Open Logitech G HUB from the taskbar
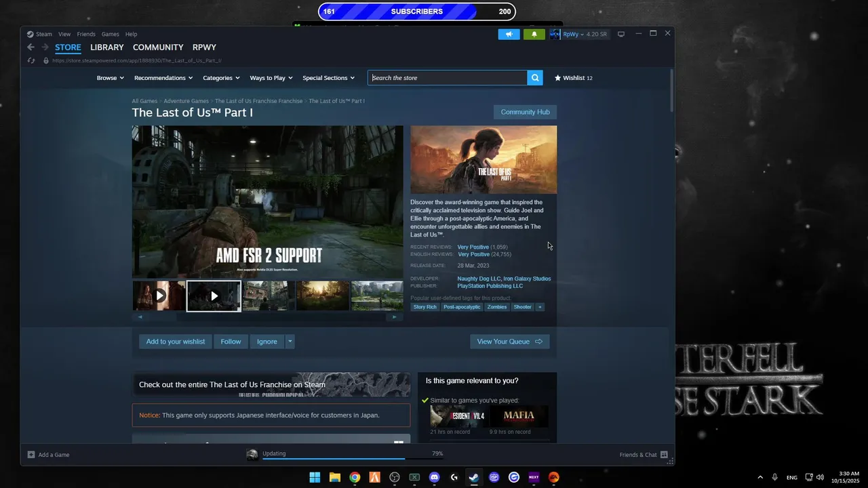 454,477
